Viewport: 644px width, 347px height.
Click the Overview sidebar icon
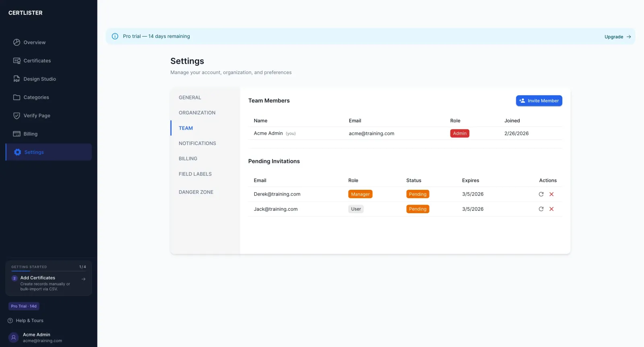pyautogui.click(x=17, y=42)
